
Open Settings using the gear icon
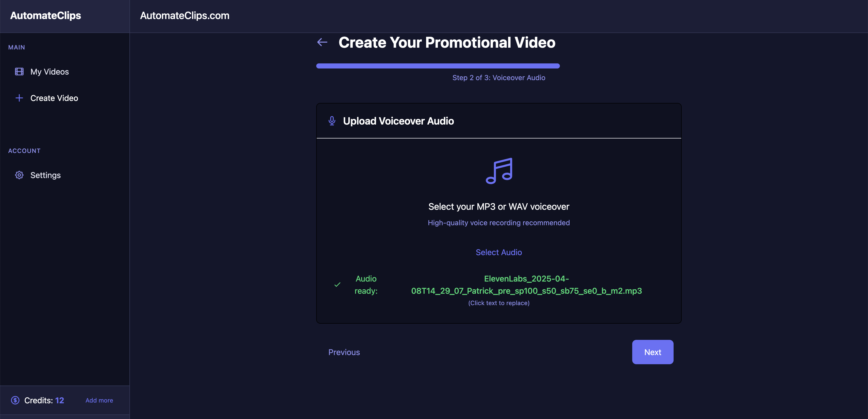click(19, 175)
